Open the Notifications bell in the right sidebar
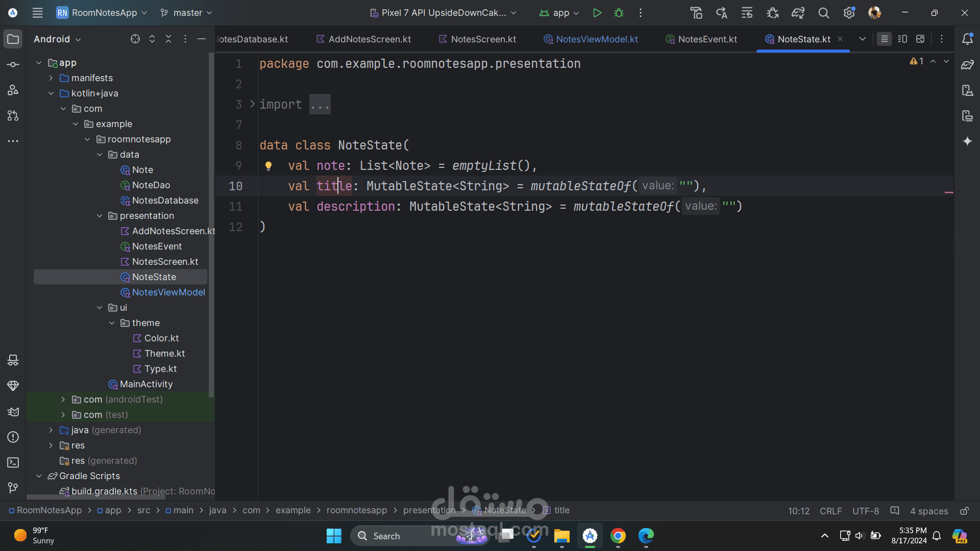The width and height of the screenshot is (980, 551). 967,39
